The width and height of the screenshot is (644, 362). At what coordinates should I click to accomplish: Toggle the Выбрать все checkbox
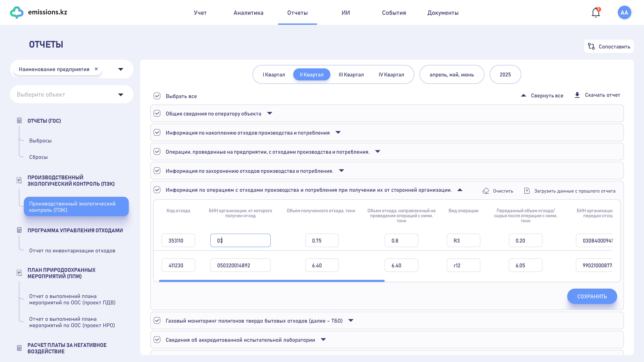pyautogui.click(x=157, y=96)
